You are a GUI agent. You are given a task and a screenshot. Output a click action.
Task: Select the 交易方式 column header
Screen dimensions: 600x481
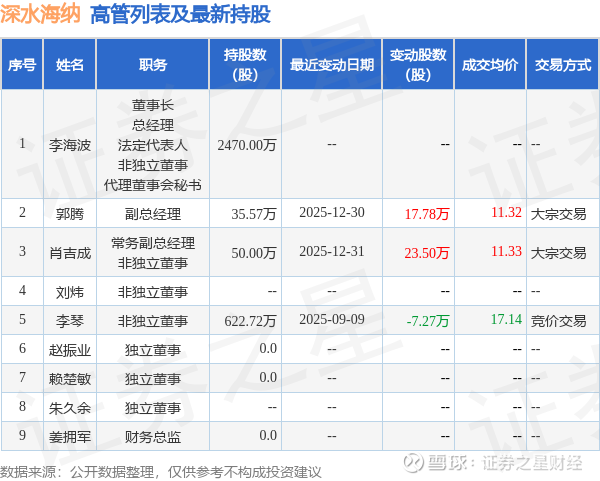pyautogui.click(x=563, y=65)
